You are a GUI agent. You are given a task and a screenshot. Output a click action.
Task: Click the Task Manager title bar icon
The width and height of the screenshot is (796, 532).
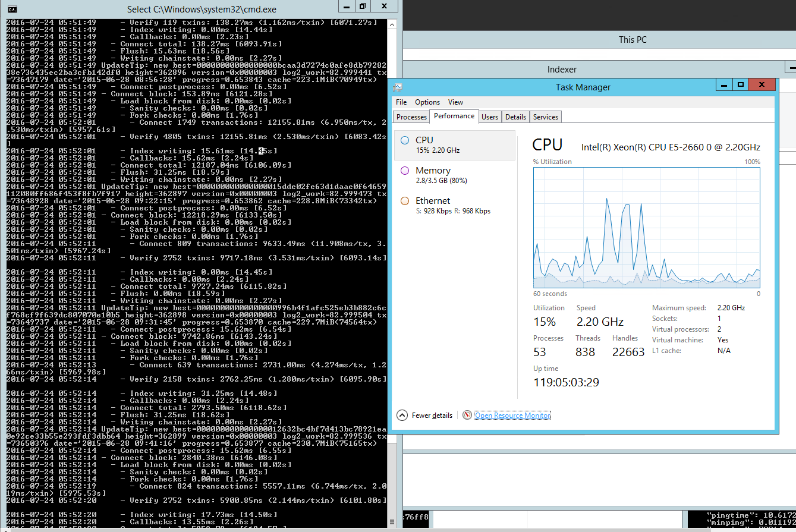coord(398,87)
